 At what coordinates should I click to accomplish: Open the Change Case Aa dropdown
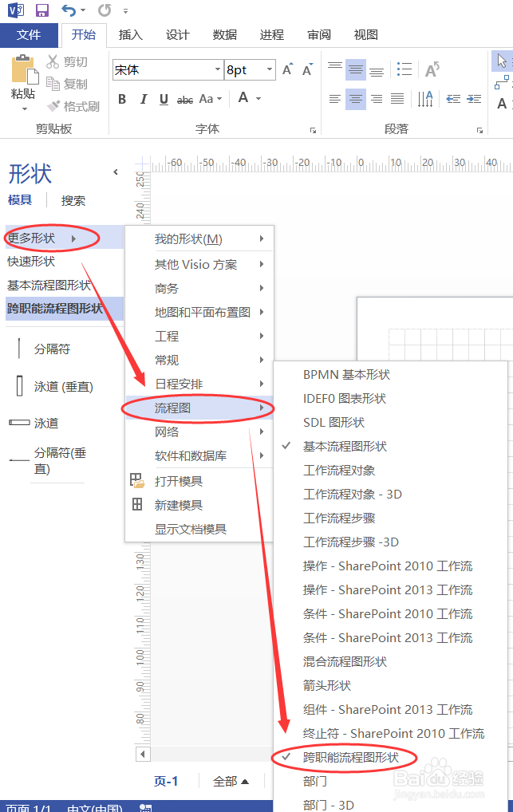(x=211, y=99)
